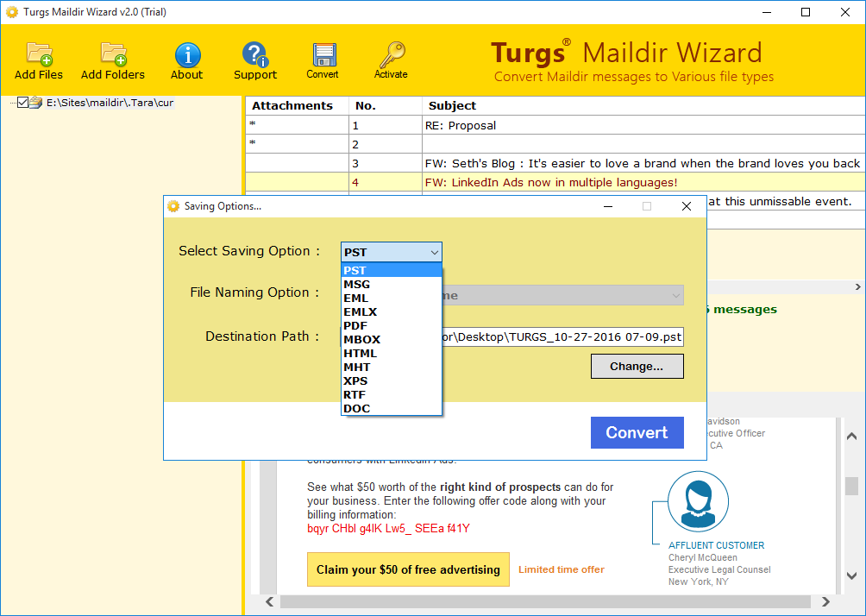This screenshot has height=616, width=866.
Task: Maximize the main Turgs window
Action: [806, 12]
